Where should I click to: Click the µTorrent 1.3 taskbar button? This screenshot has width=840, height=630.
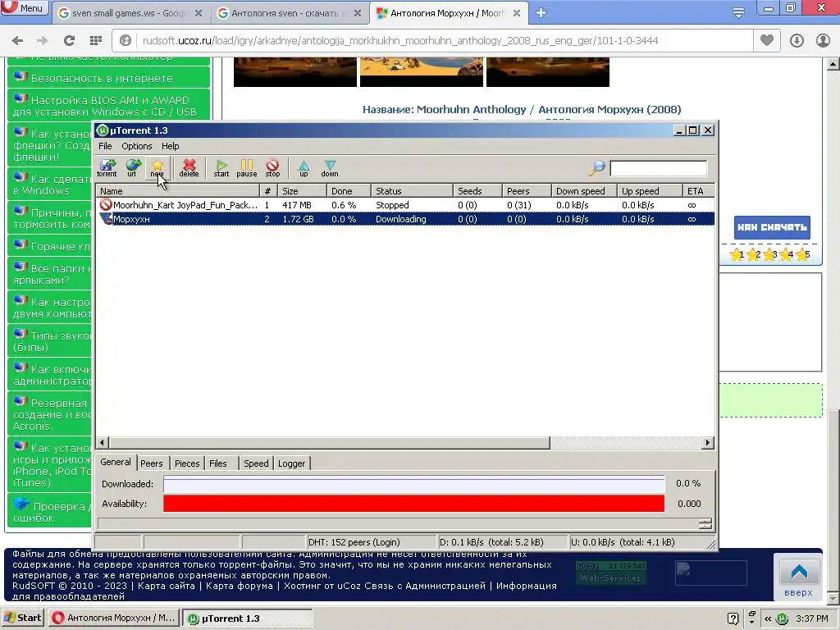click(247, 619)
